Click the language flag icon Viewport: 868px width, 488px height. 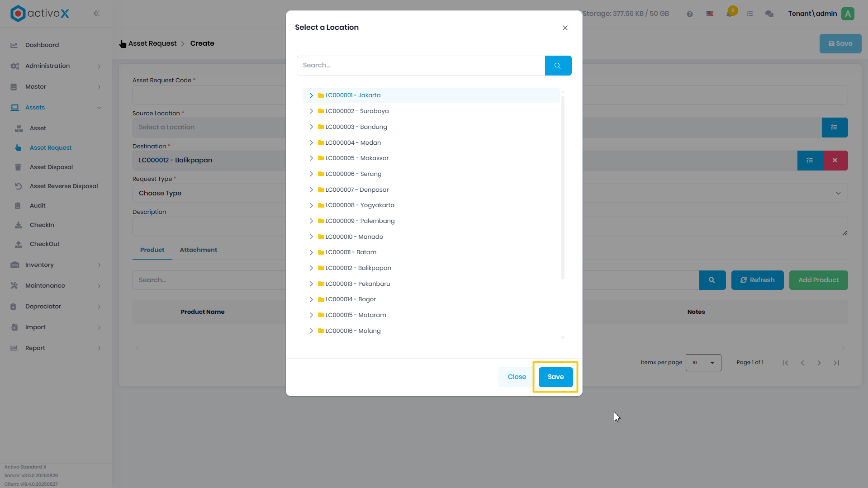(710, 14)
